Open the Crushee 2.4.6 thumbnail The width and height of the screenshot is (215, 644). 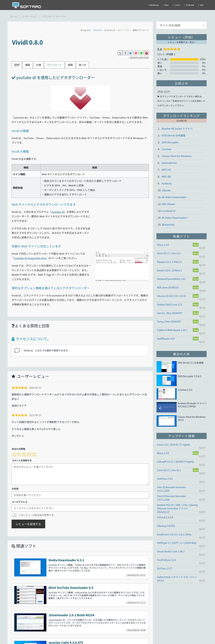[x=166, y=394]
